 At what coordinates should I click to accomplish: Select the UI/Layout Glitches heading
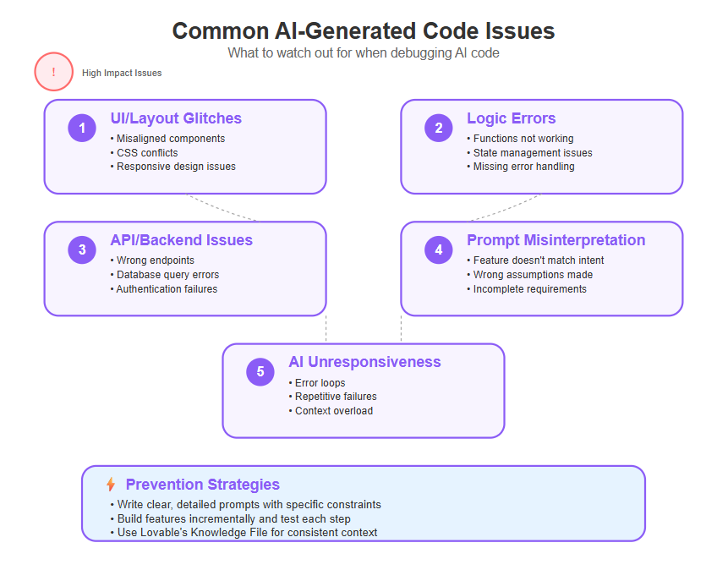(x=176, y=118)
